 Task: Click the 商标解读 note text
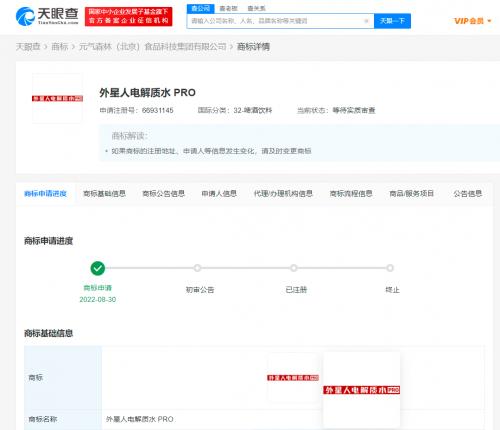211,151
